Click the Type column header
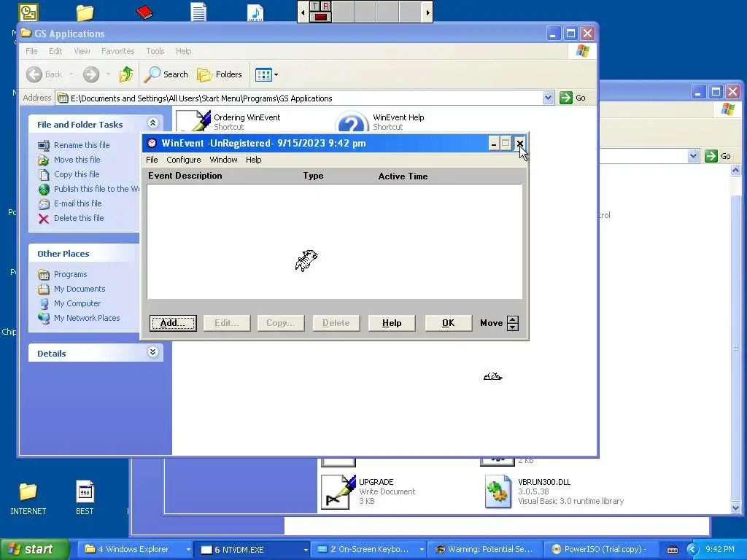This screenshot has width=747, height=560. (x=313, y=176)
